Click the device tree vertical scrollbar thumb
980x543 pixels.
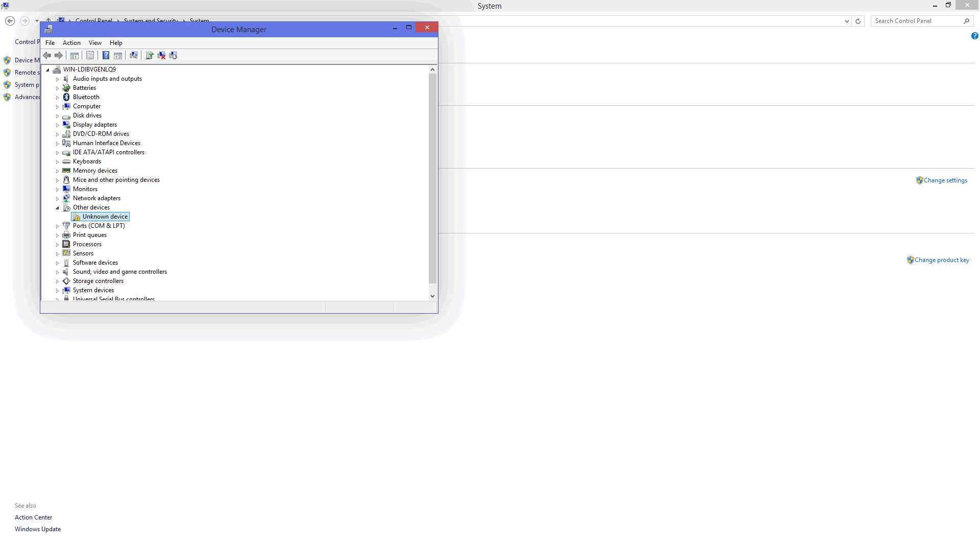coord(432,178)
